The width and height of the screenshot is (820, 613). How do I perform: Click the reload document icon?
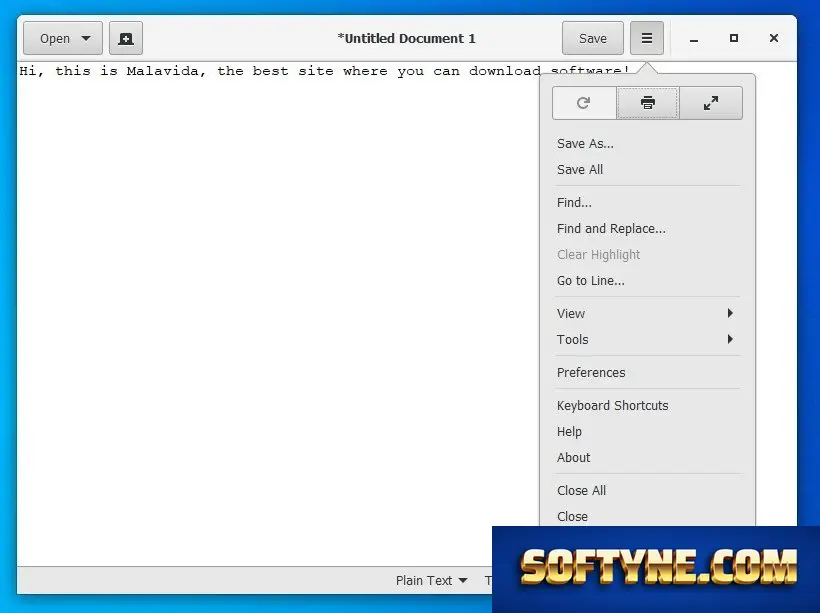click(584, 103)
